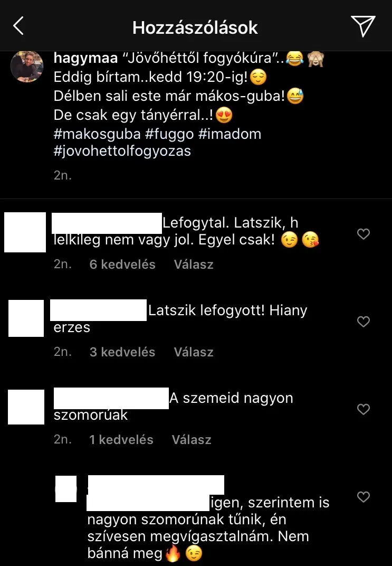
Task: Open the #imadom hashtag
Action: (230, 134)
